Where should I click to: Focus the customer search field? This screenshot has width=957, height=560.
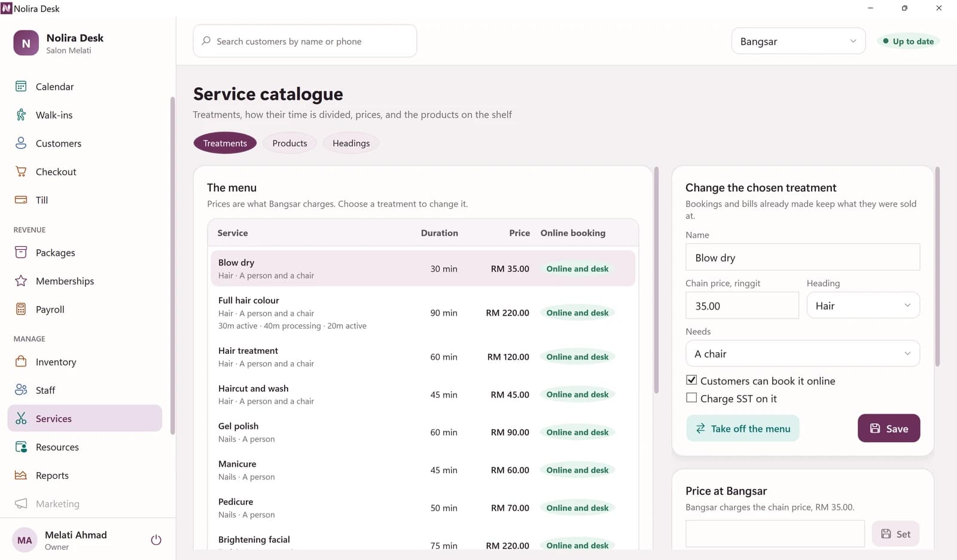click(305, 41)
